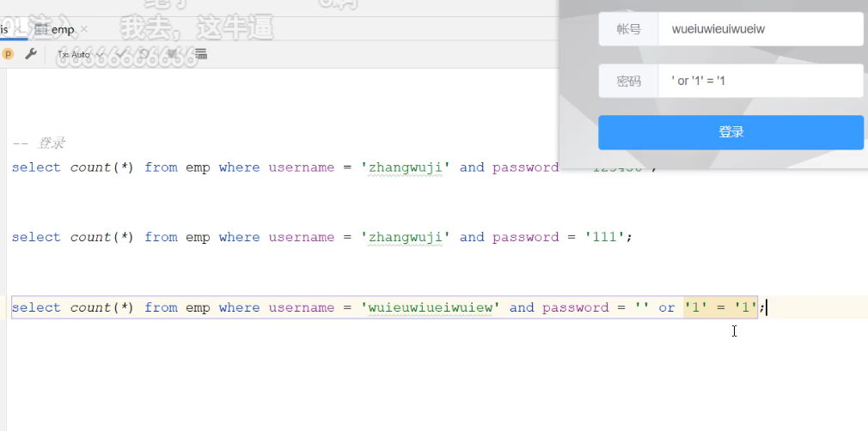Close the leftmost console tab
The height and width of the screenshot is (431, 868).
[x=20, y=30]
